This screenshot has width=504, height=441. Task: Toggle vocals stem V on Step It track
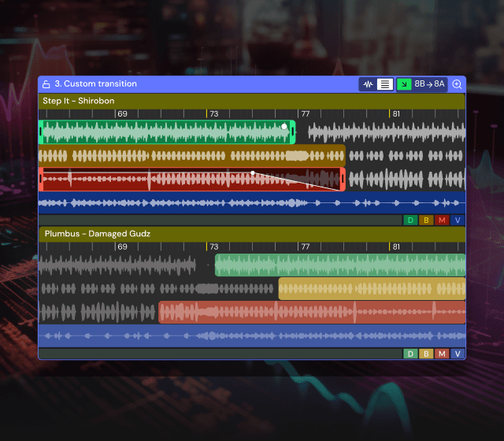pos(458,220)
